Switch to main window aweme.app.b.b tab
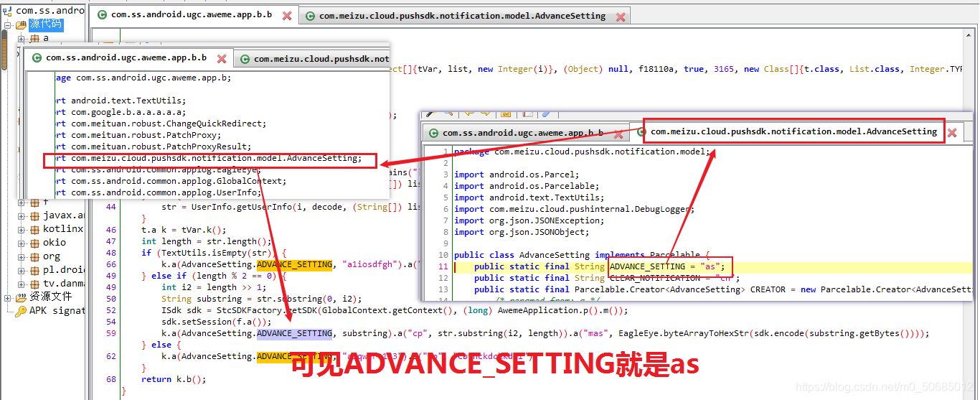 (x=195, y=15)
